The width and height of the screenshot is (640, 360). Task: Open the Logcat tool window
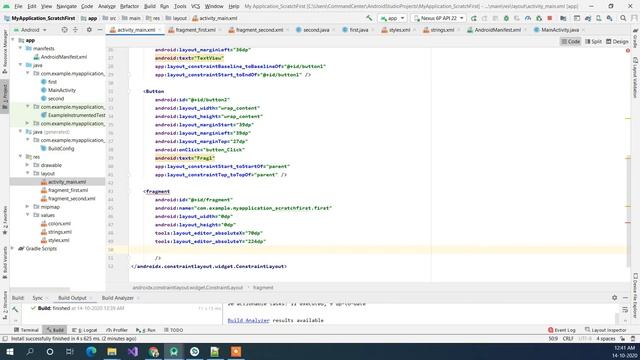[x=85, y=330]
